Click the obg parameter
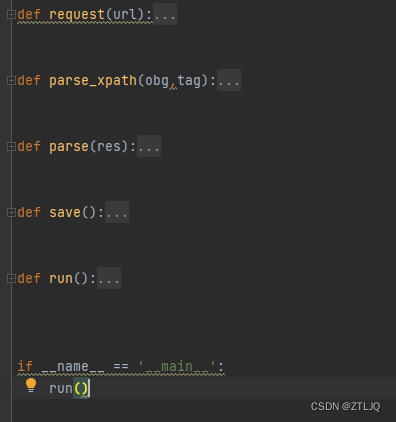The height and width of the screenshot is (422, 396). pyautogui.click(x=157, y=81)
